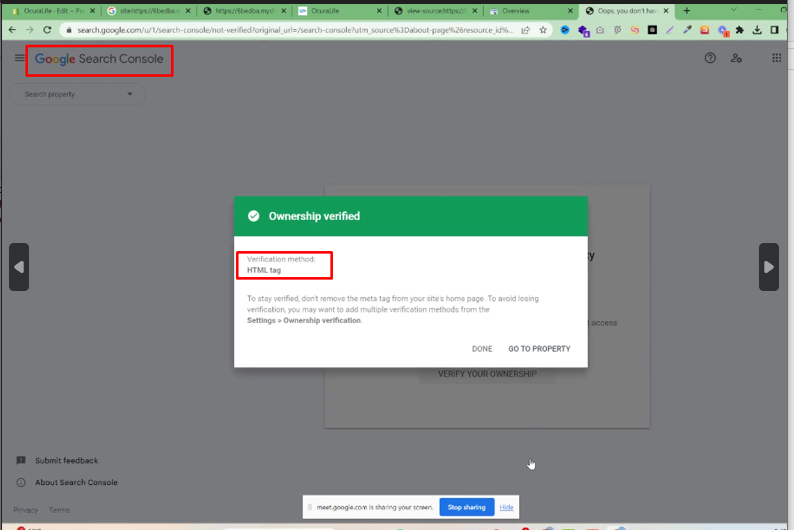Hide the screen sharing bar
This screenshot has width=794, height=530.
click(506, 507)
